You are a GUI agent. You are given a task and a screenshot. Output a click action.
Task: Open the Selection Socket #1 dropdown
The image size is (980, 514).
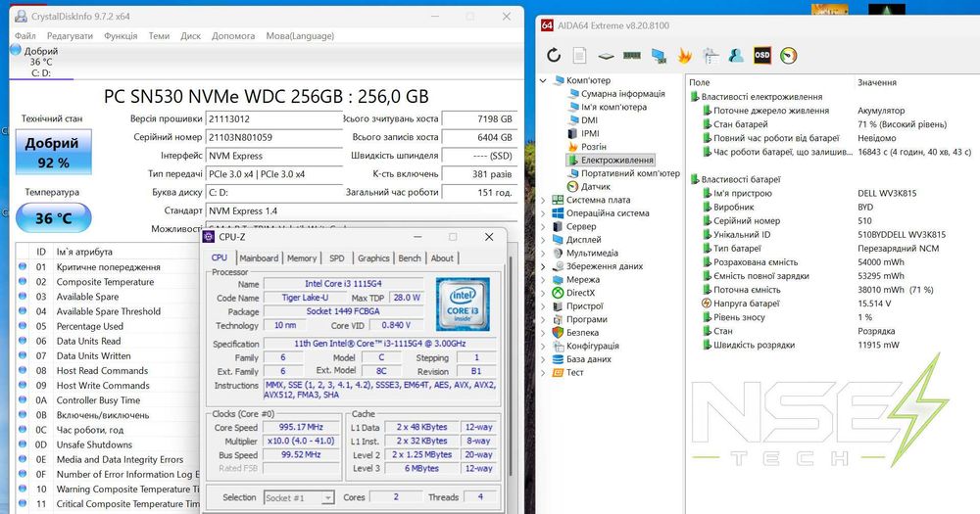coord(328,497)
